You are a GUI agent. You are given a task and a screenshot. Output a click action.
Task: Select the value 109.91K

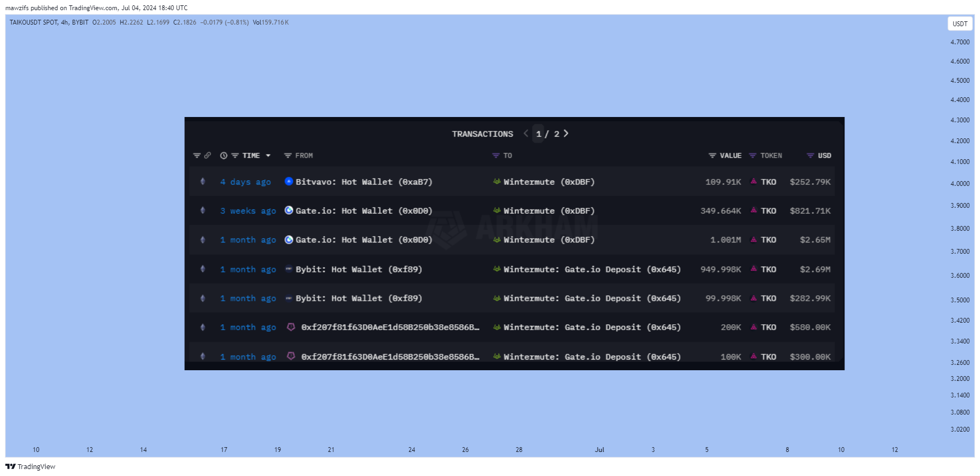(x=723, y=182)
